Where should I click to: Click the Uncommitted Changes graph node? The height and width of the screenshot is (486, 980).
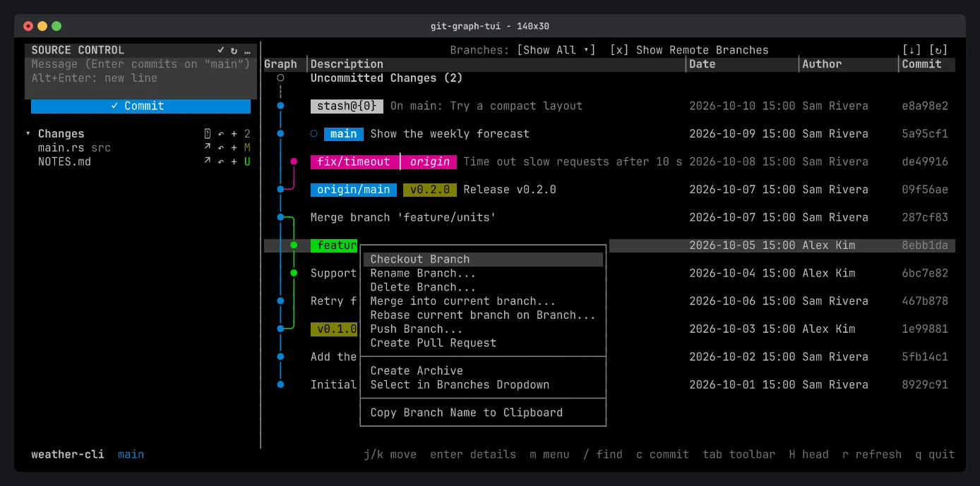(x=280, y=78)
